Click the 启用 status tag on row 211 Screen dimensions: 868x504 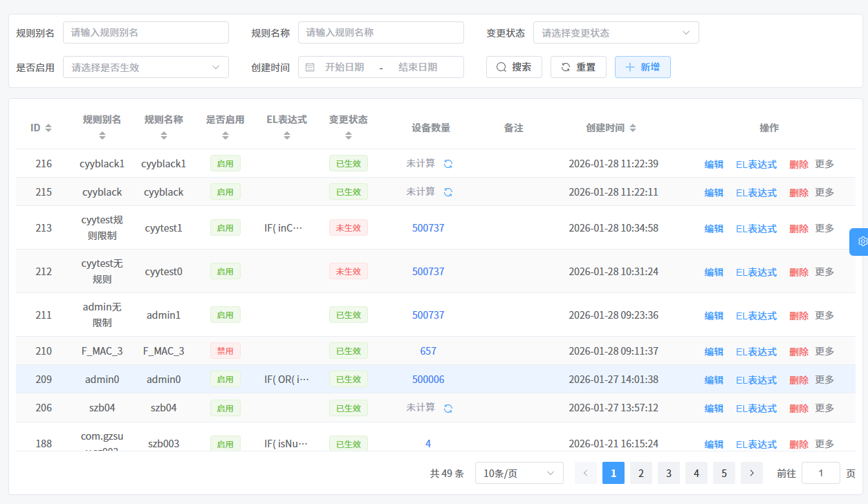225,315
